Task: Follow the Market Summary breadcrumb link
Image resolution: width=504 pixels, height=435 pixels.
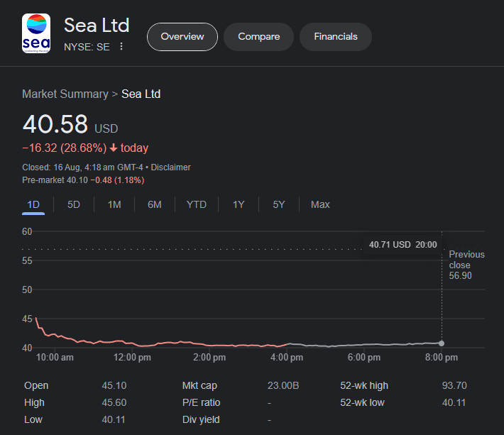Action: 65,94
